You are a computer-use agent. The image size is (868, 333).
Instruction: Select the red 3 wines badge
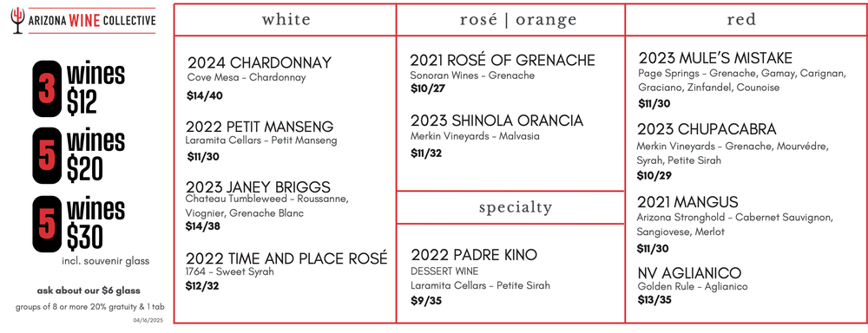[47, 88]
